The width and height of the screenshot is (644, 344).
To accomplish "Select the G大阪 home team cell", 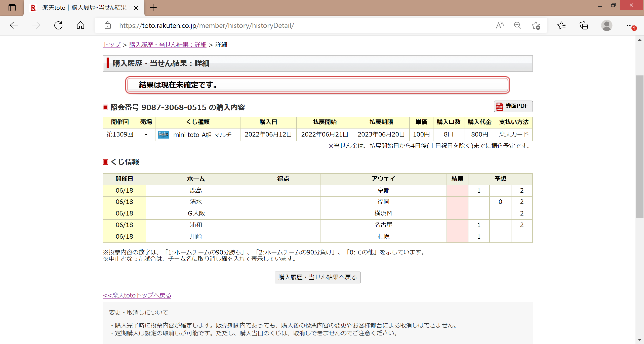I will (x=196, y=213).
